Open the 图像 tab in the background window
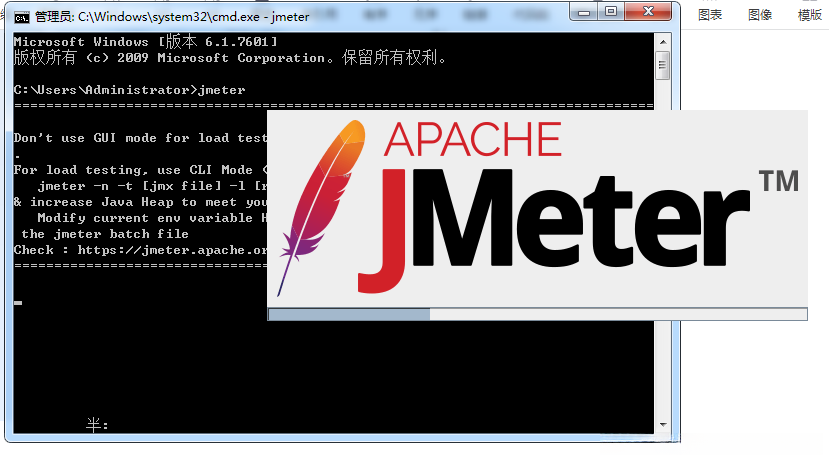 (760, 15)
